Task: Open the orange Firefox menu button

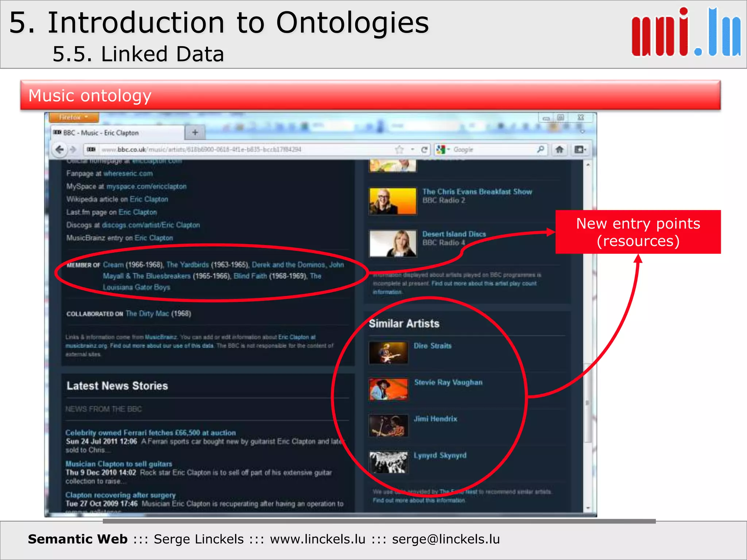Action: 74,117
